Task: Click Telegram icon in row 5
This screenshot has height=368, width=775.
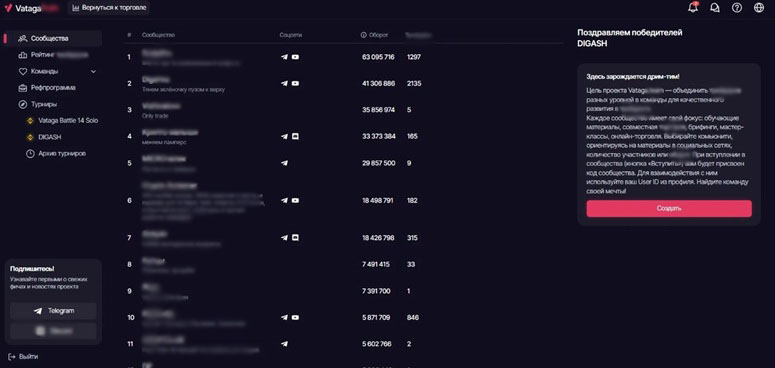Action: (x=284, y=163)
